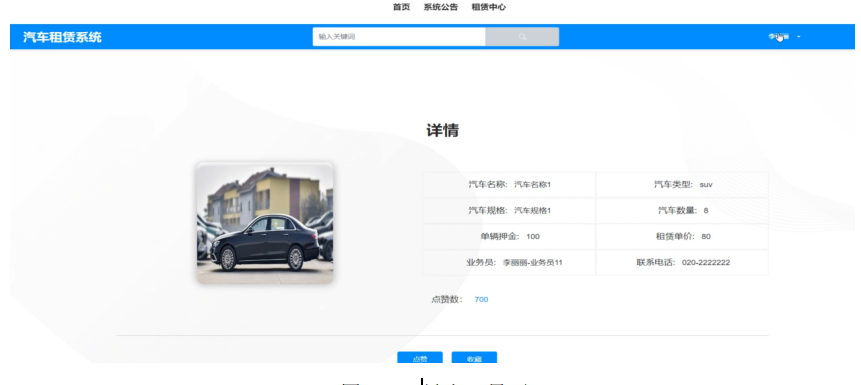
Task: Click the 收藏 button
Action: [x=474, y=358]
